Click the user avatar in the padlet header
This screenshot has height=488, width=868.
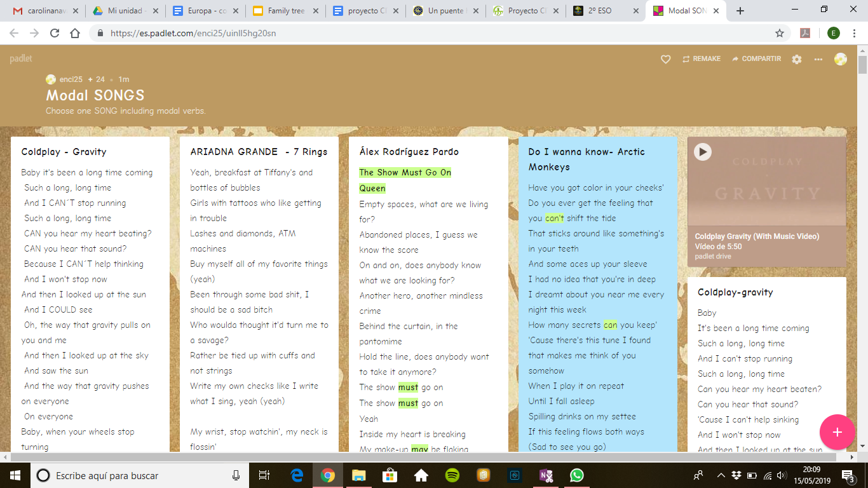click(x=841, y=59)
